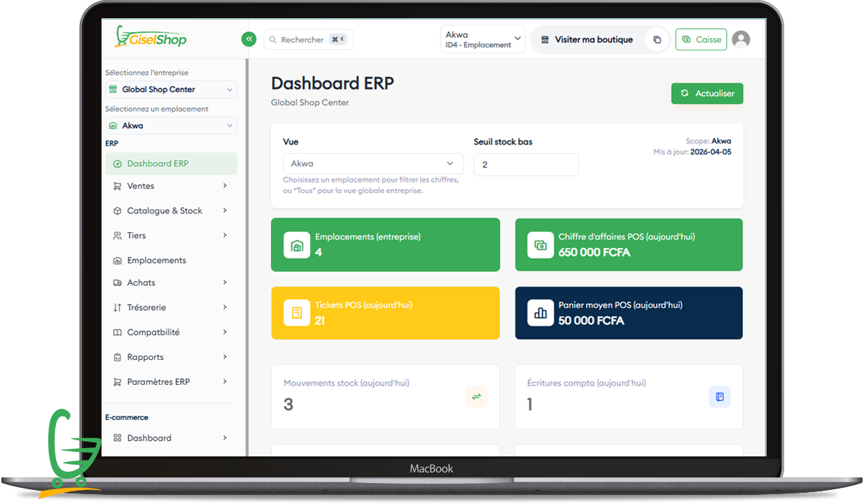This screenshot has width=864, height=504.
Task: Click the Tickets POS receipt icon
Action: click(x=297, y=313)
